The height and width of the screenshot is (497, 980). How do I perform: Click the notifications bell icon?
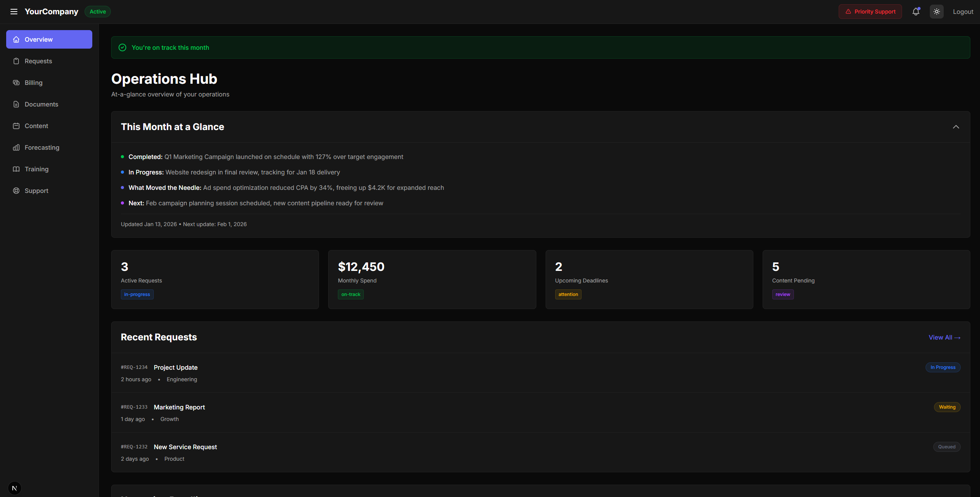coord(916,12)
